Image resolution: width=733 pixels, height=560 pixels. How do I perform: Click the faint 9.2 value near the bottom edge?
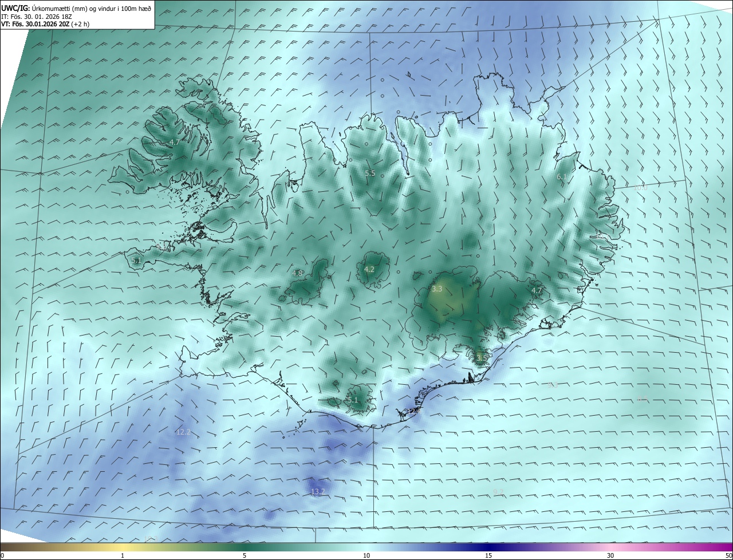click(x=498, y=492)
